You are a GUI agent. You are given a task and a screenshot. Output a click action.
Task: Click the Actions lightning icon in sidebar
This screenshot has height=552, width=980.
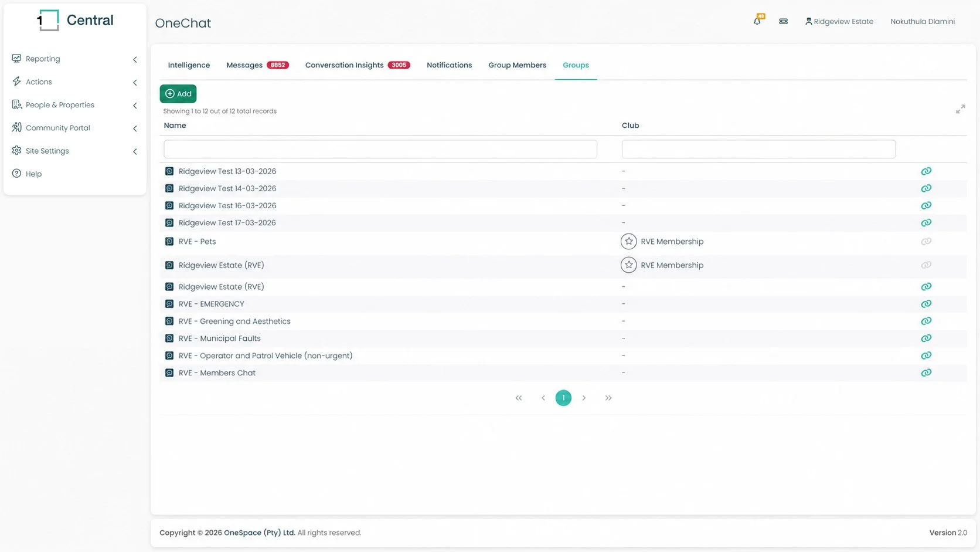16,82
